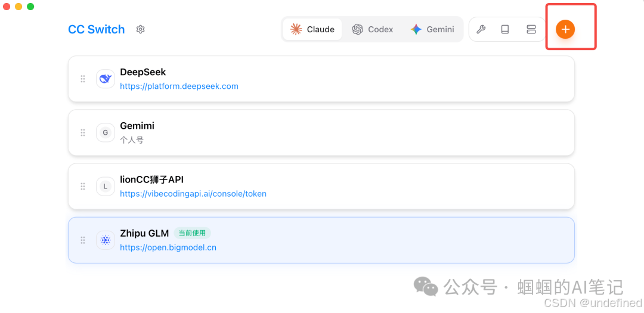Viewport: 644px width, 313px height.
Task: Click the Gemimi G avatar icon
Action: coord(106,132)
